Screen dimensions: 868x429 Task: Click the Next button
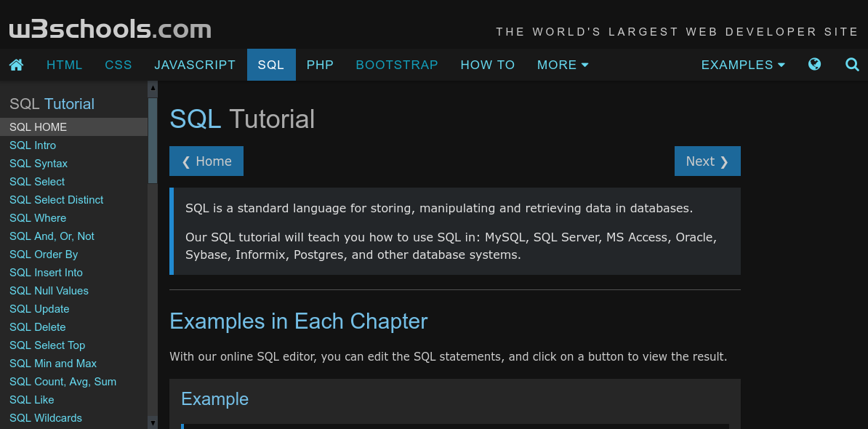click(x=707, y=161)
